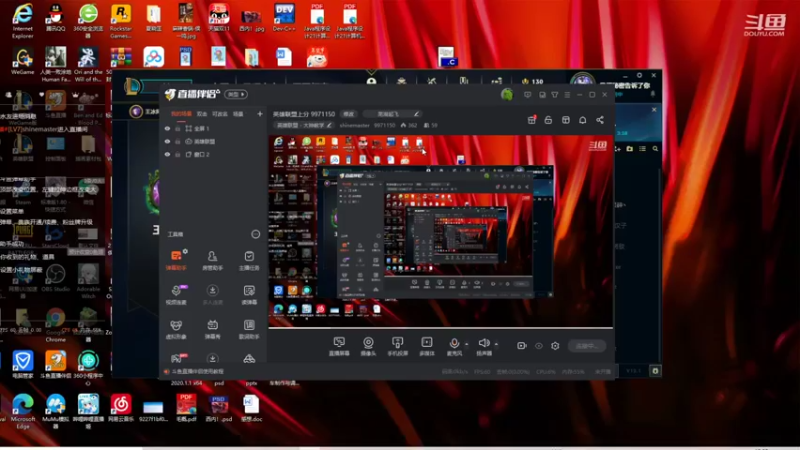Screen dimensions: 800x450
Task: Toggle visibility of 窗口 2 source
Action: pos(167,154)
